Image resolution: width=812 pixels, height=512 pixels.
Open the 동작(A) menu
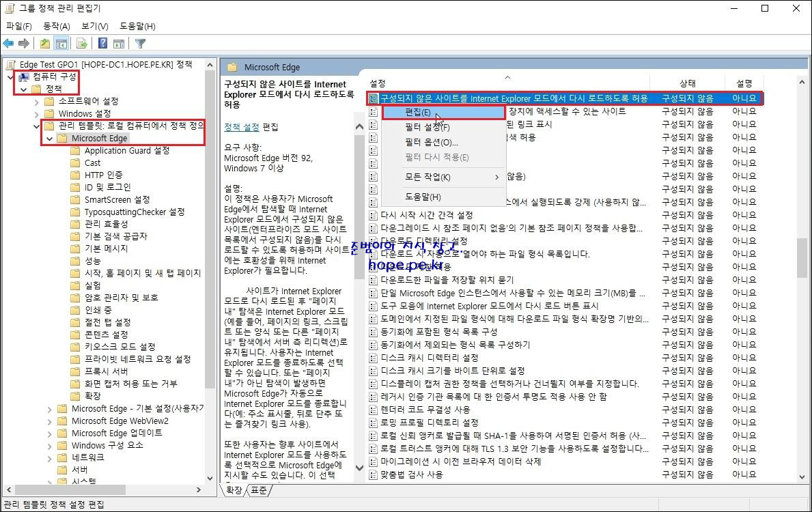tap(57, 26)
